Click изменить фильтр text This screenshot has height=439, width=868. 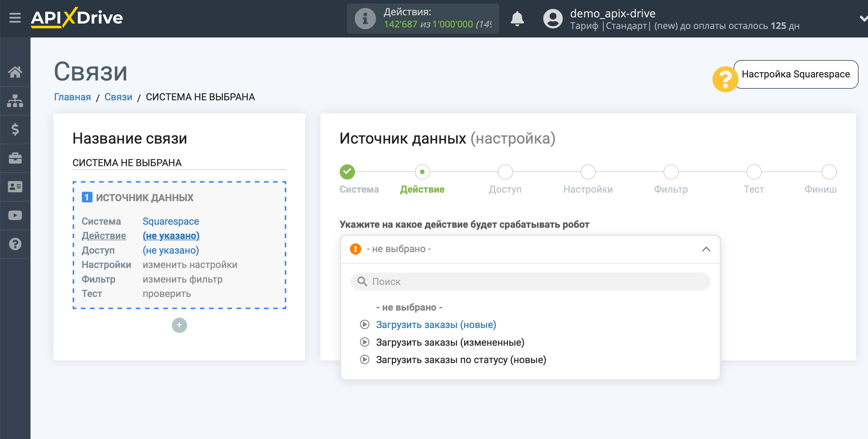click(x=182, y=279)
